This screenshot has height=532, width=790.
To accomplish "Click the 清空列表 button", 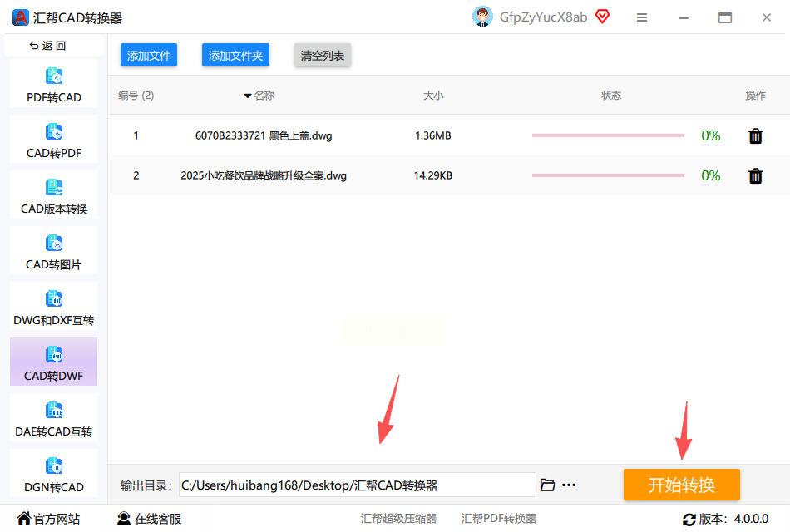I will (x=323, y=56).
